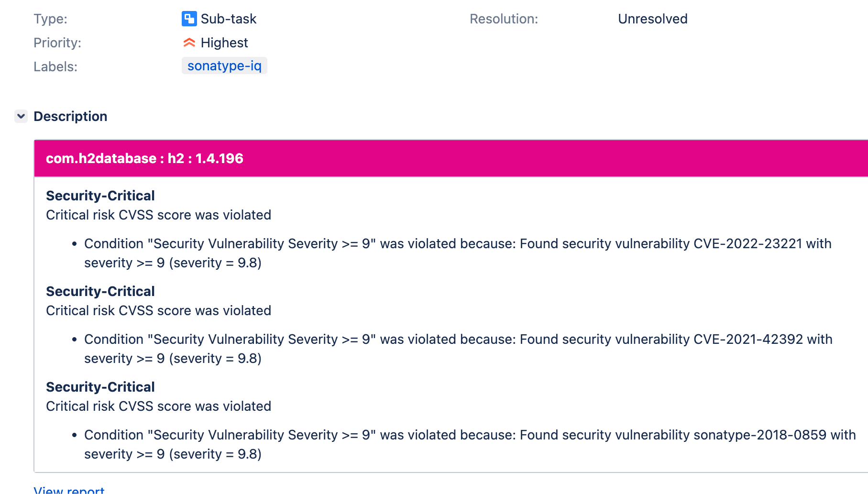
Task: Open the View report link
Action: click(x=69, y=490)
